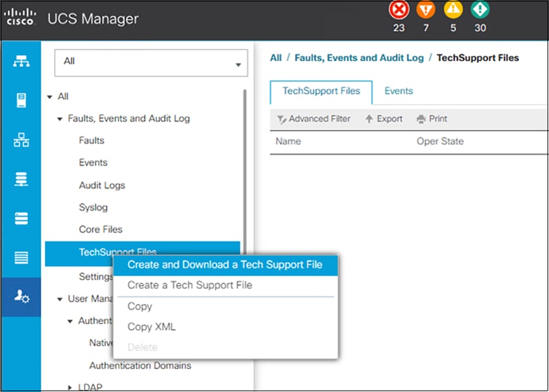Click the warnings green icon
Screen dimensions: 549x392
point(480,9)
